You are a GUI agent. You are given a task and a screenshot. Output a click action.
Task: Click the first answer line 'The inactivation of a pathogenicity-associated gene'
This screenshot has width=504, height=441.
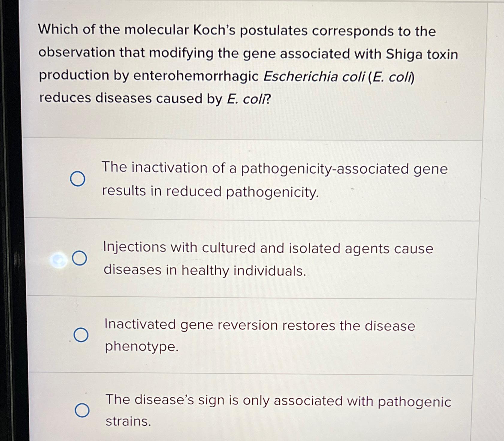(274, 168)
